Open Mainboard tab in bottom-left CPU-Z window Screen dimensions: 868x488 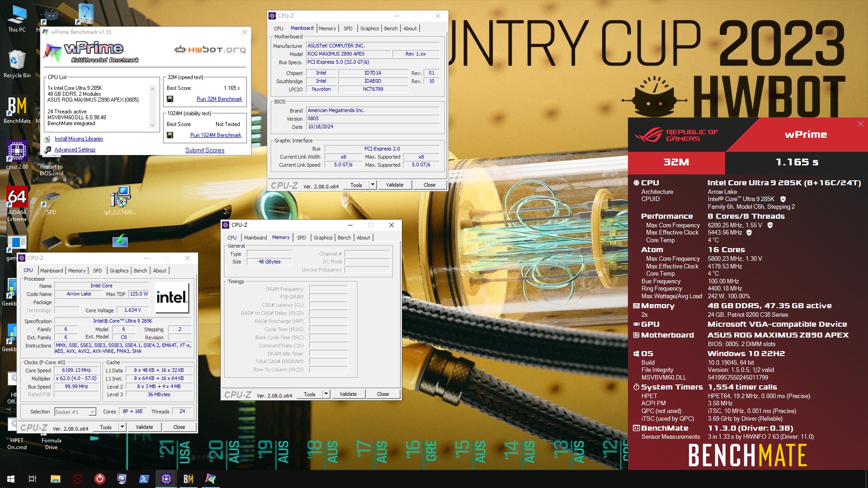[x=52, y=271]
